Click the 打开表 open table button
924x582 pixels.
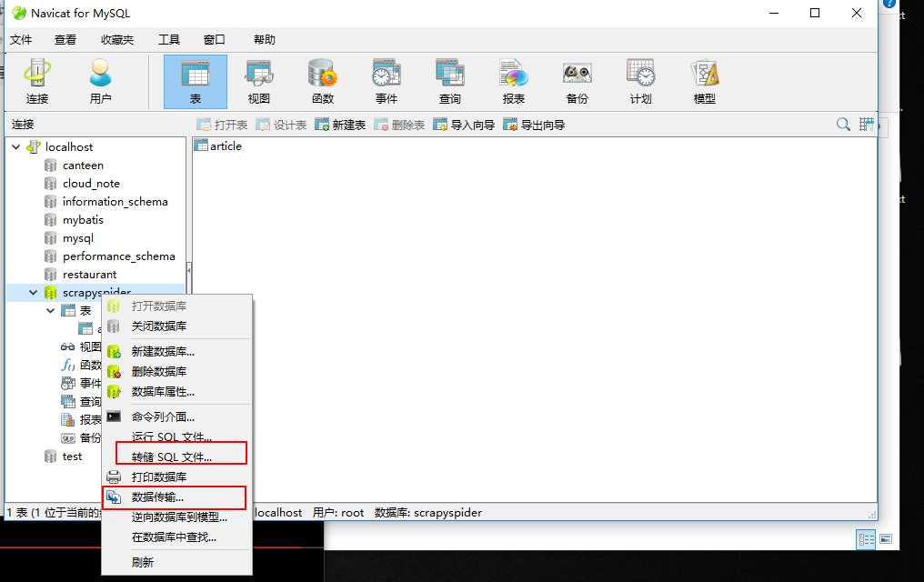click(x=222, y=125)
